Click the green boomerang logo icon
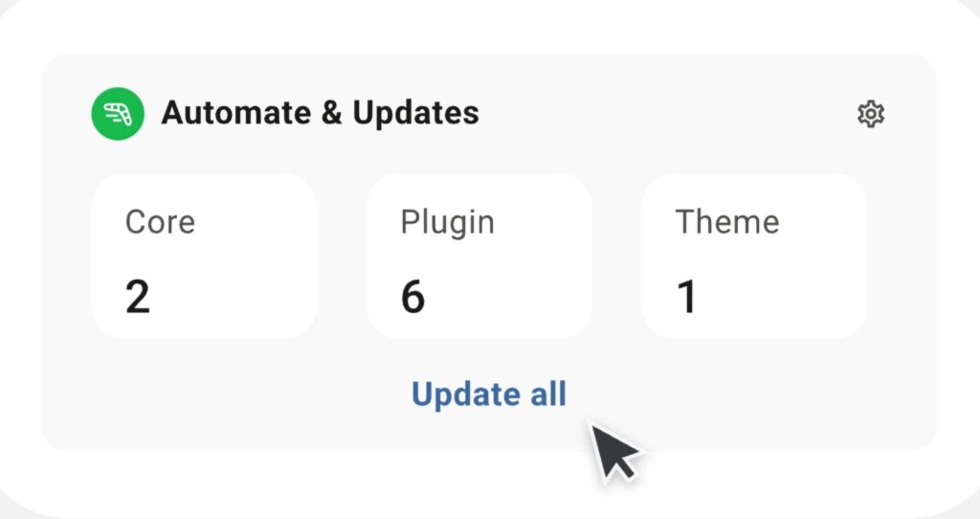This screenshot has height=519, width=980. point(118,113)
